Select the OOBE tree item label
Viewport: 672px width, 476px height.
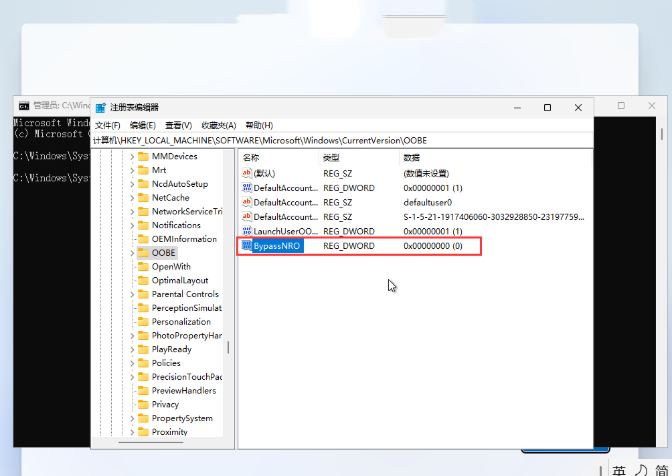(x=163, y=253)
